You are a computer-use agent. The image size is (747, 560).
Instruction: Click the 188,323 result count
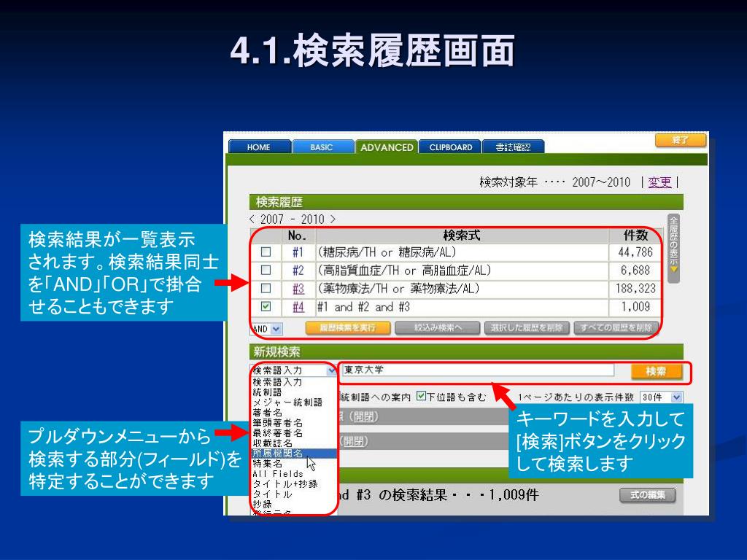pos(635,288)
